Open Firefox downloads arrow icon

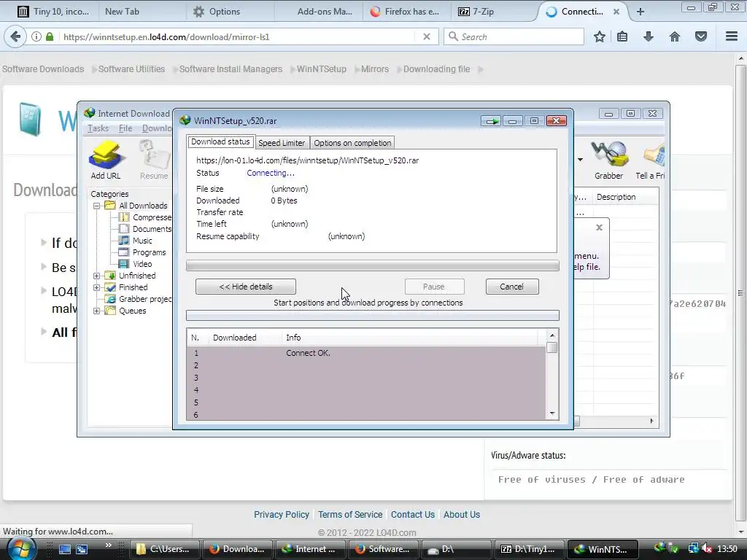click(649, 36)
